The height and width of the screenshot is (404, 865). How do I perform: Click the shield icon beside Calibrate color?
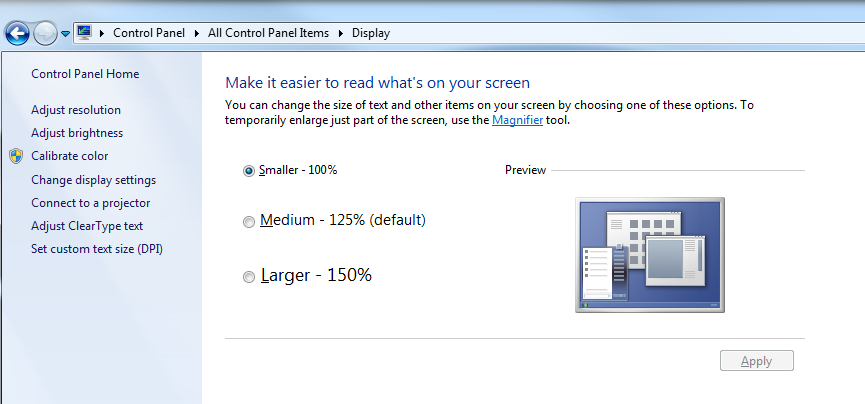16,156
